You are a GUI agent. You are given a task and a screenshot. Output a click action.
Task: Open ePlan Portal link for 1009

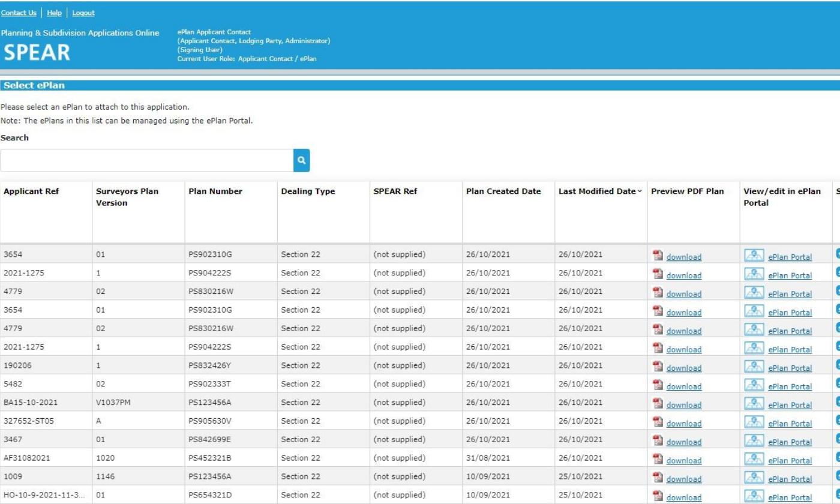tap(790, 479)
